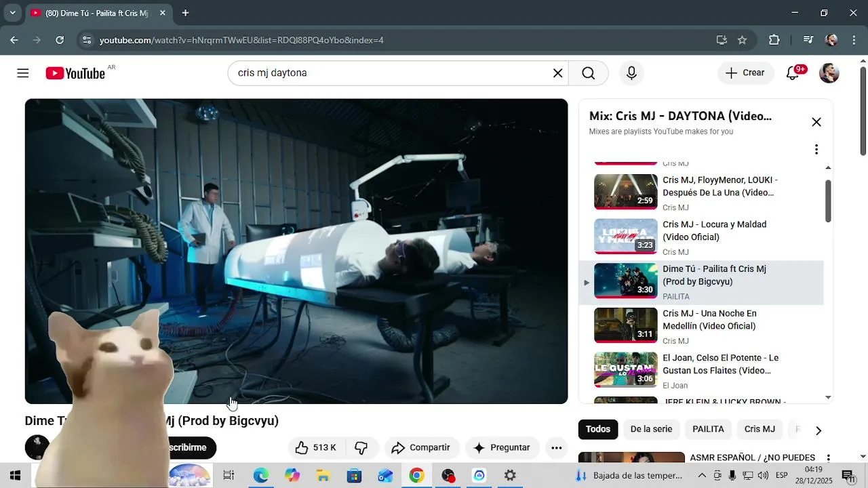Select the Todos filter chip

[598, 429]
